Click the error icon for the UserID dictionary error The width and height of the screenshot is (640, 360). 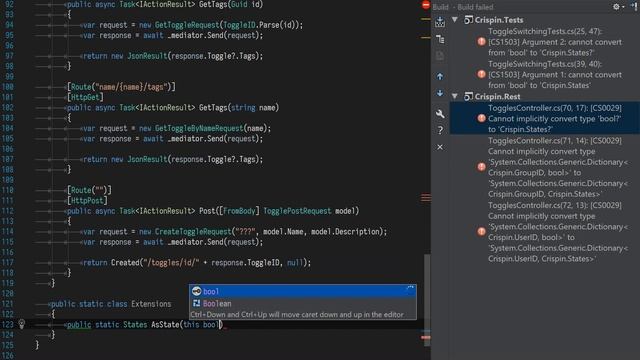coord(482,231)
